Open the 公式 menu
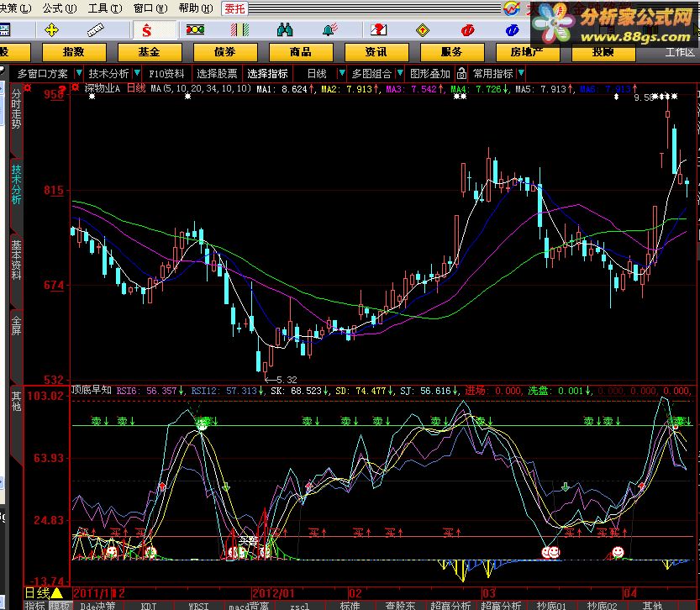The height and width of the screenshot is (610, 700). point(60,8)
